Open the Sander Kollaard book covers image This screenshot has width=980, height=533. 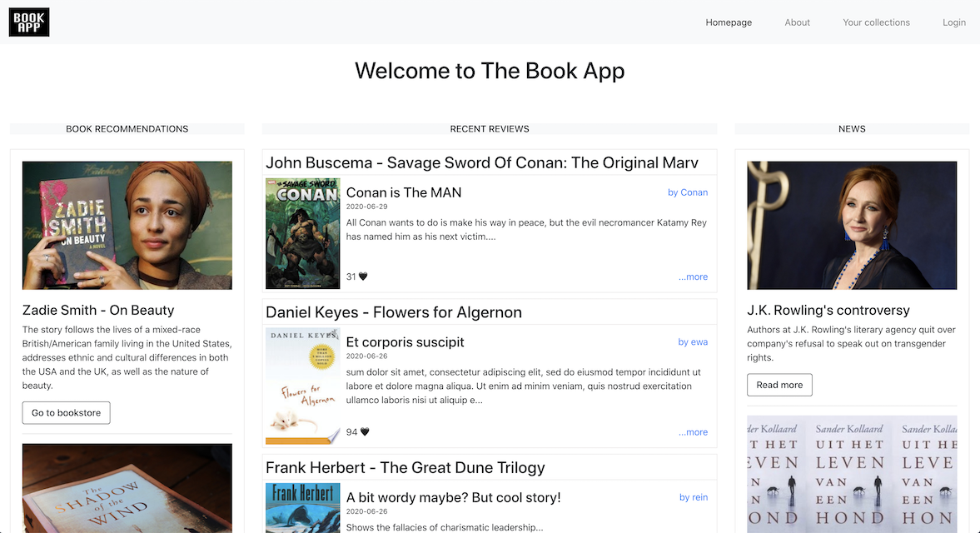tap(852, 474)
